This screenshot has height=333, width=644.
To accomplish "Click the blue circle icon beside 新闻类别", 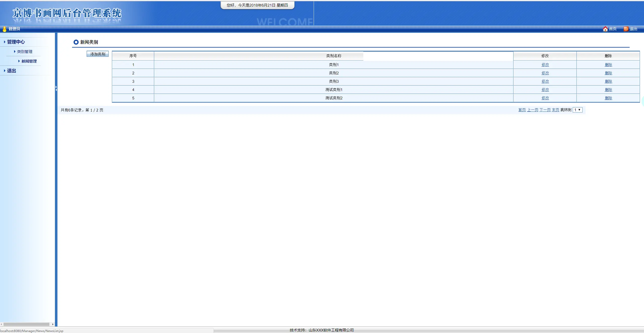I will [x=76, y=42].
